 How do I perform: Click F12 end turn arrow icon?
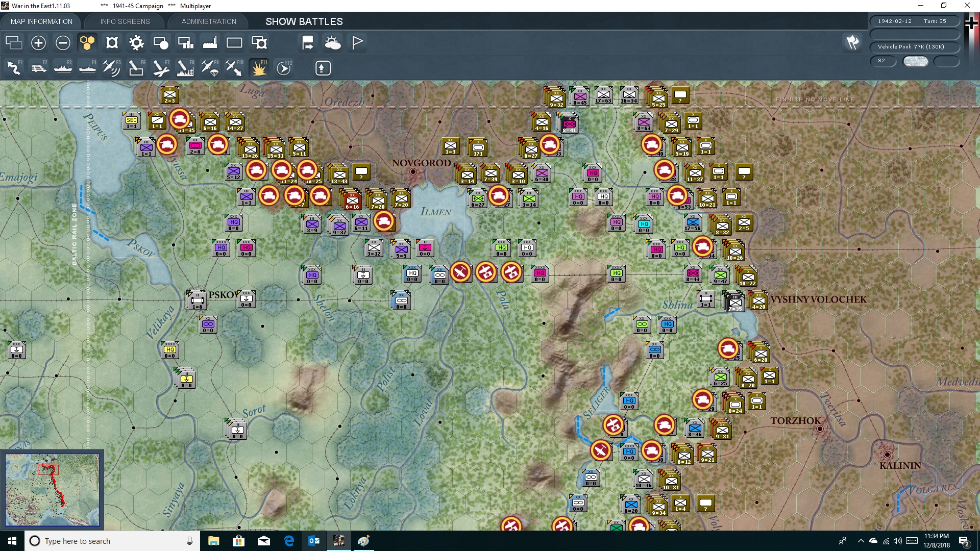click(x=284, y=68)
